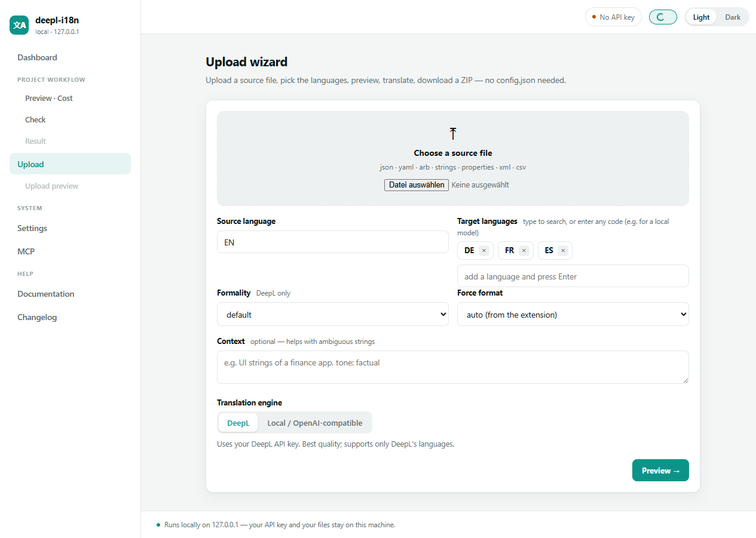Click the Runs locally on 127.0.0.1 footer note
The height and width of the screenshot is (538, 756).
click(x=280, y=525)
